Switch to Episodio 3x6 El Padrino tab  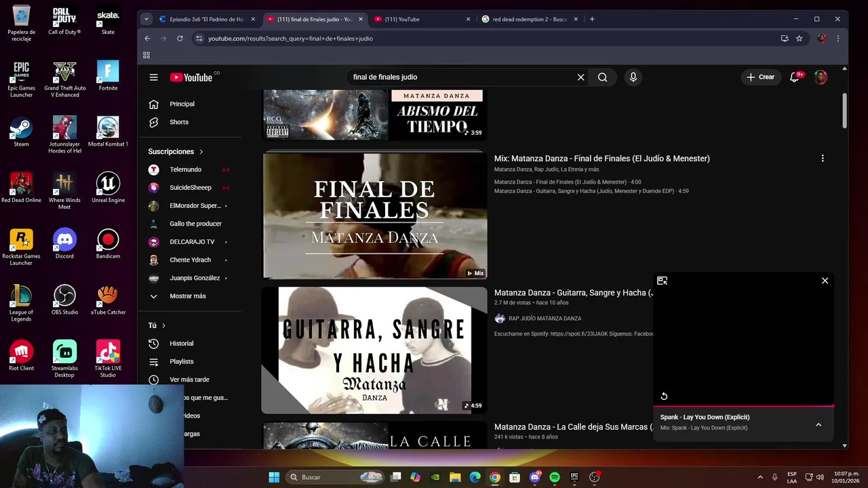point(207,19)
